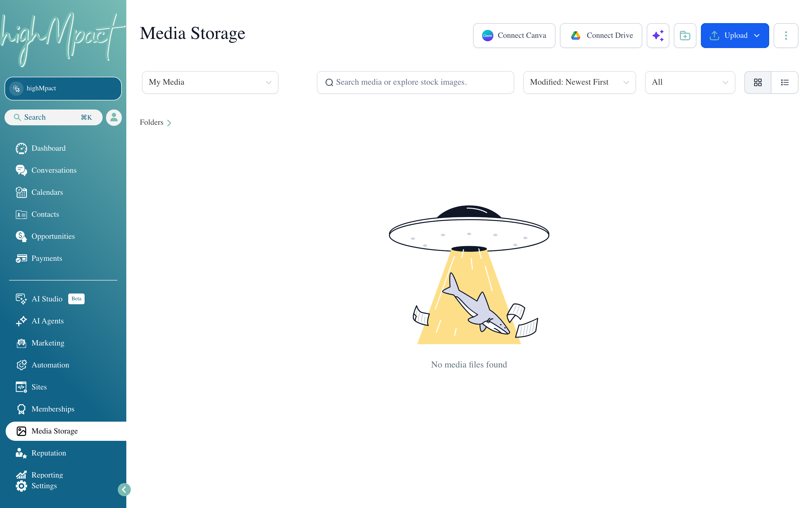Screen dimensions: 812x508
Task: Open Modified: Newest First sort dropdown
Action: pos(579,82)
